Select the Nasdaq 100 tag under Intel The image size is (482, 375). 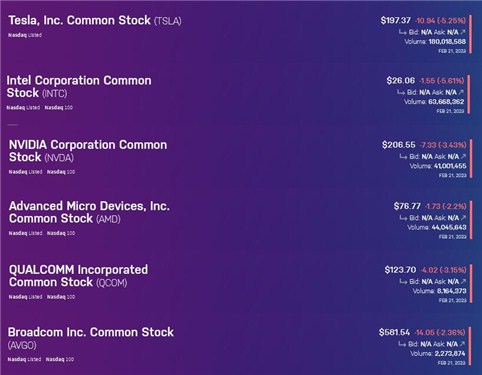pyautogui.click(x=59, y=108)
